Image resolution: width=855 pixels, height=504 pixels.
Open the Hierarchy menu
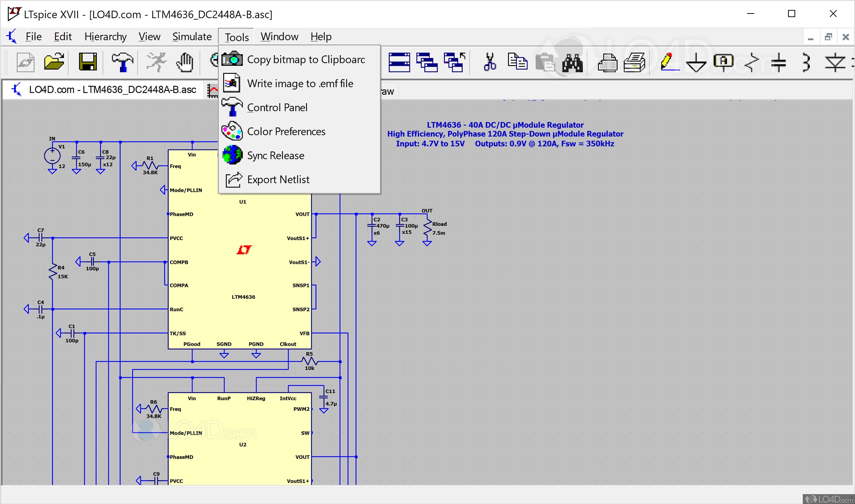point(105,37)
